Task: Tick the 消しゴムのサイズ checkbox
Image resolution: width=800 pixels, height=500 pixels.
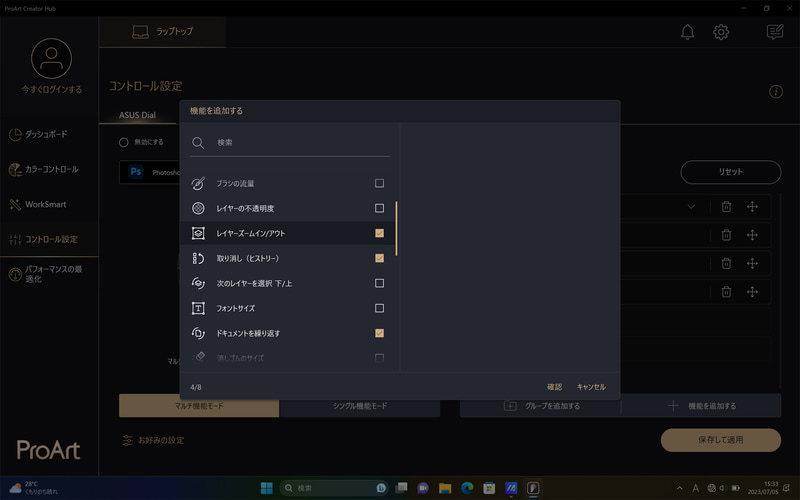Action: 379,358
